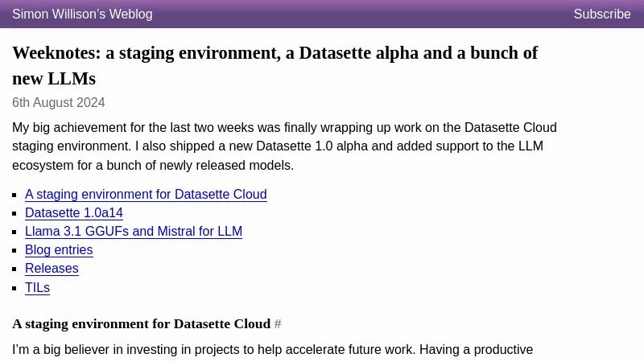
Task: Click the square bullet beside Blog entries
Action: (x=14, y=250)
